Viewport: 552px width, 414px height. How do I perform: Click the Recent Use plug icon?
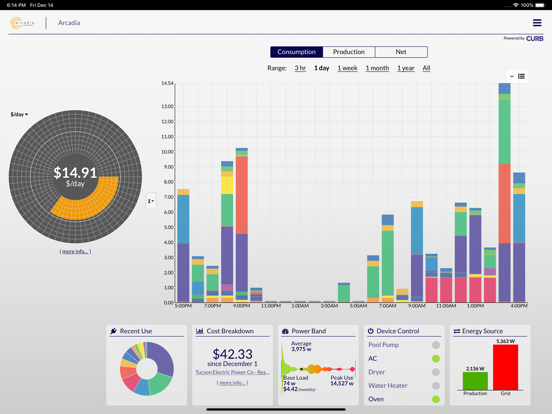(113, 331)
